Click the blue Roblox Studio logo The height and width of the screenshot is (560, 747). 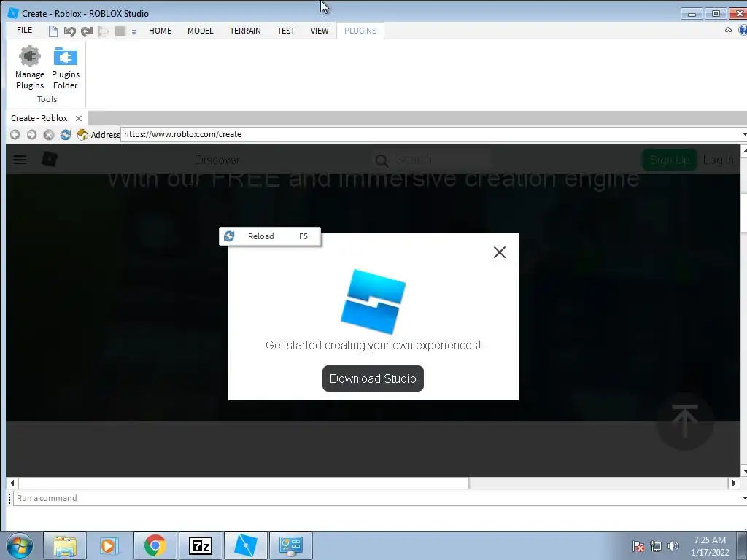coord(373,302)
